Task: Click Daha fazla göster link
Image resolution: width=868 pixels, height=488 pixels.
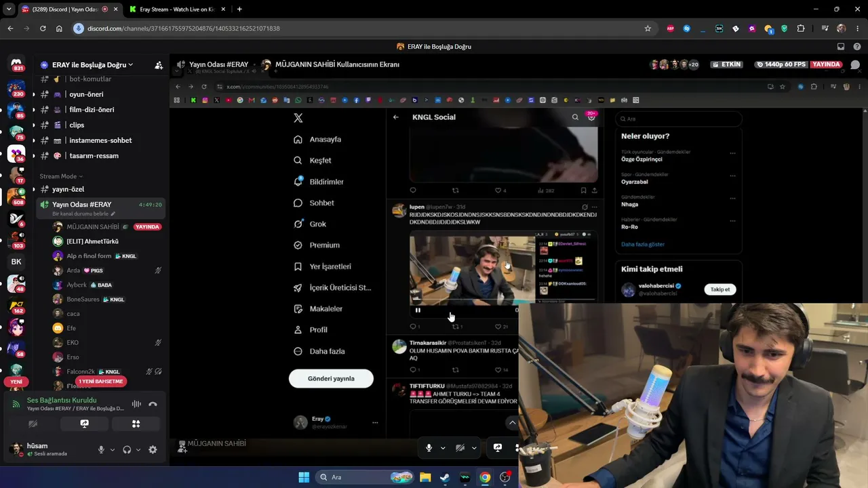Action: pyautogui.click(x=643, y=244)
